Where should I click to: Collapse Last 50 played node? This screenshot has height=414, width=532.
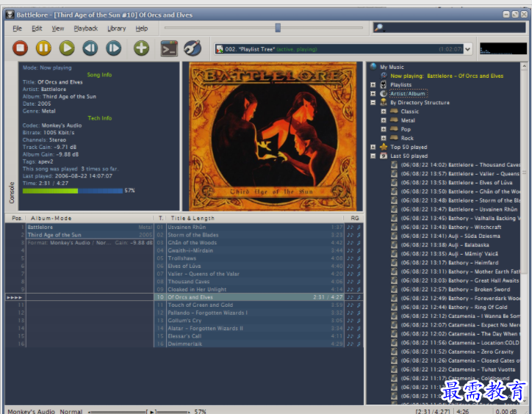[373, 156]
